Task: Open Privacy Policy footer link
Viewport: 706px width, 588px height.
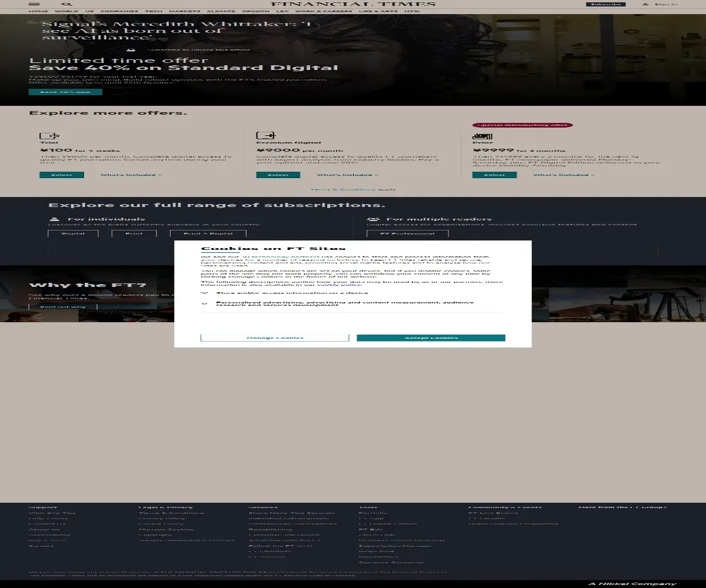Action: click(162, 518)
